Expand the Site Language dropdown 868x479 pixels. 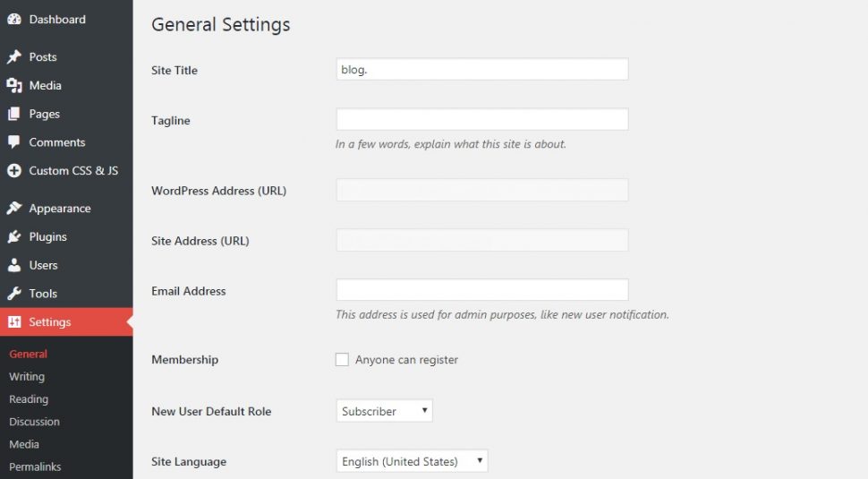coord(412,461)
